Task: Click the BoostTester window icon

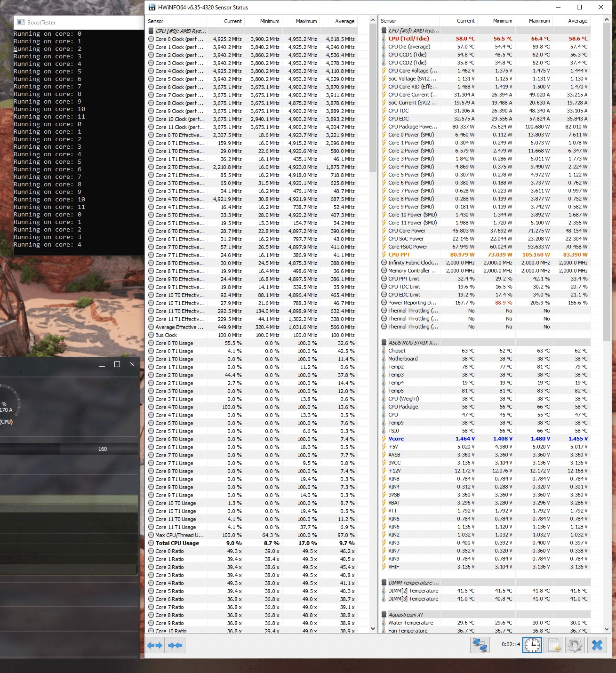Action: [x=21, y=22]
